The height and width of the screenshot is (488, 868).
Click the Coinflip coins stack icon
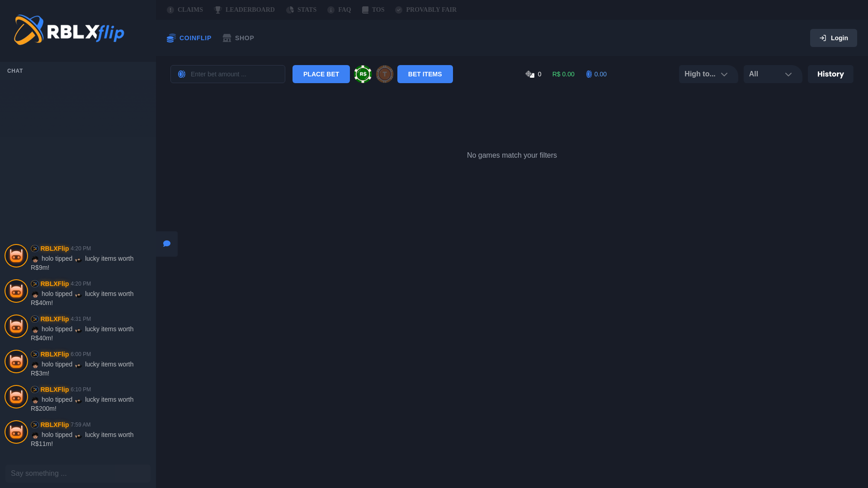click(x=171, y=38)
